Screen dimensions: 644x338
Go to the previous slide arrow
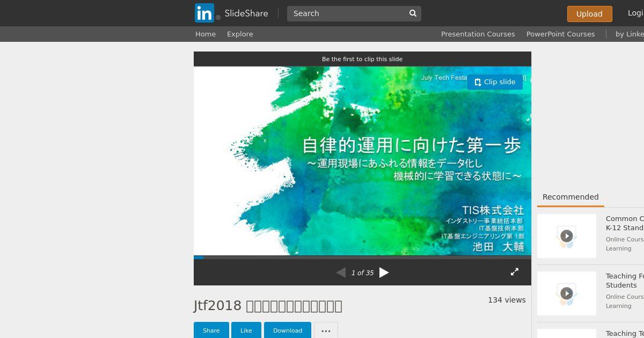pos(341,273)
